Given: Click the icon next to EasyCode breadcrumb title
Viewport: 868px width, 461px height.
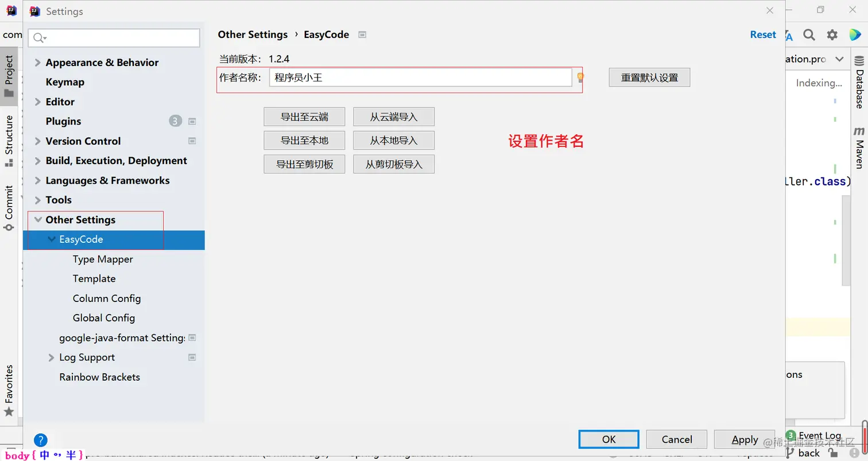Looking at the screenshot, I should (362, 34).
